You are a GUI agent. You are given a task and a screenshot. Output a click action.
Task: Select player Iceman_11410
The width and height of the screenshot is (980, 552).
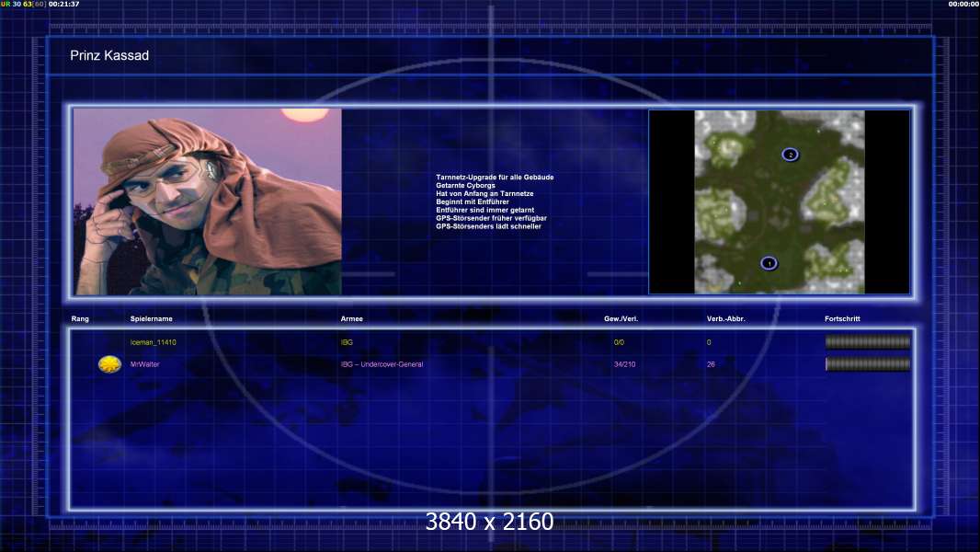[x=154, y=342]
